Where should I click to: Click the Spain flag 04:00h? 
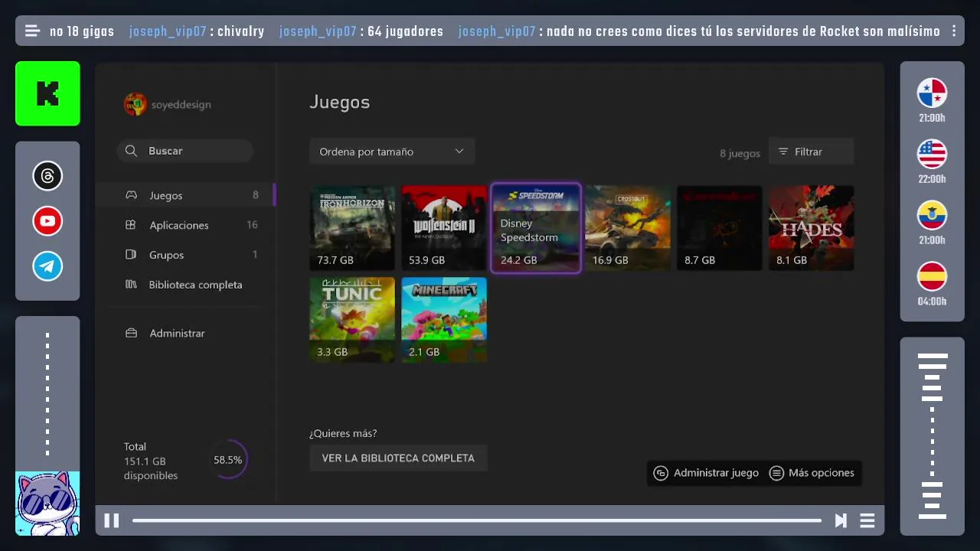pyautogui.click(x=932, y=276)
